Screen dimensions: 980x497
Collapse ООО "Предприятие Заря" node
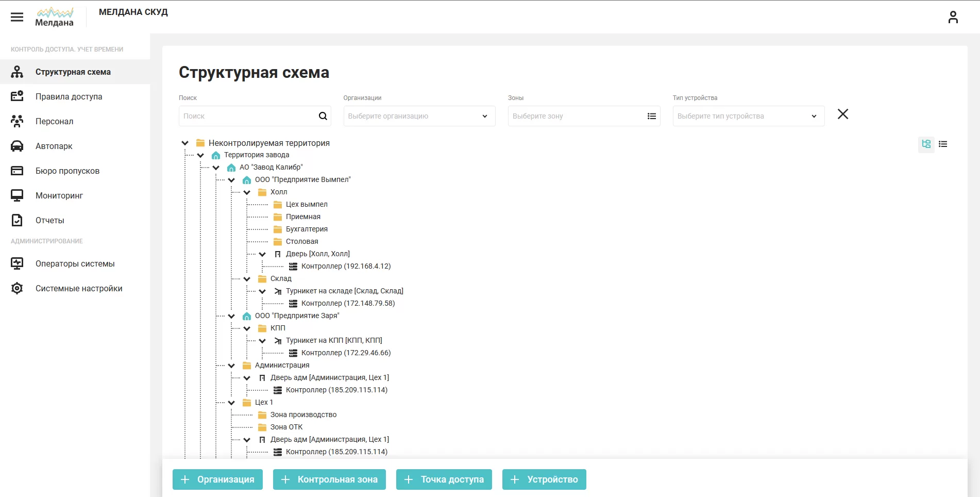pos(231,316)
